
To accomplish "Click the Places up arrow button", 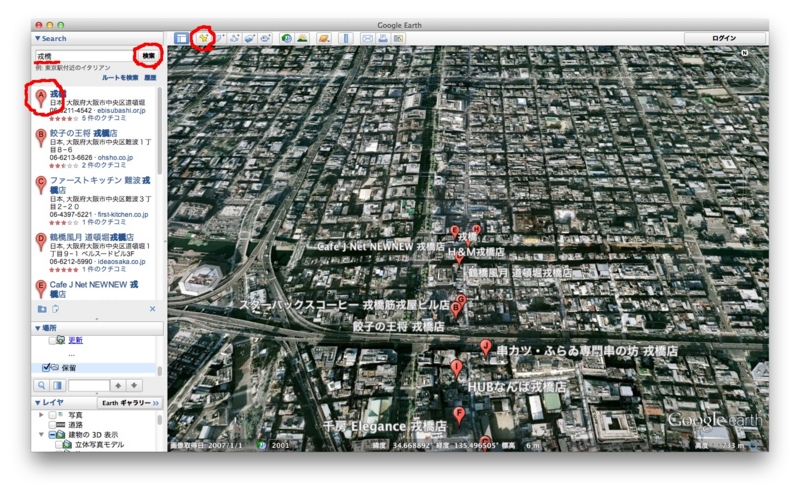I will [118, 386].
